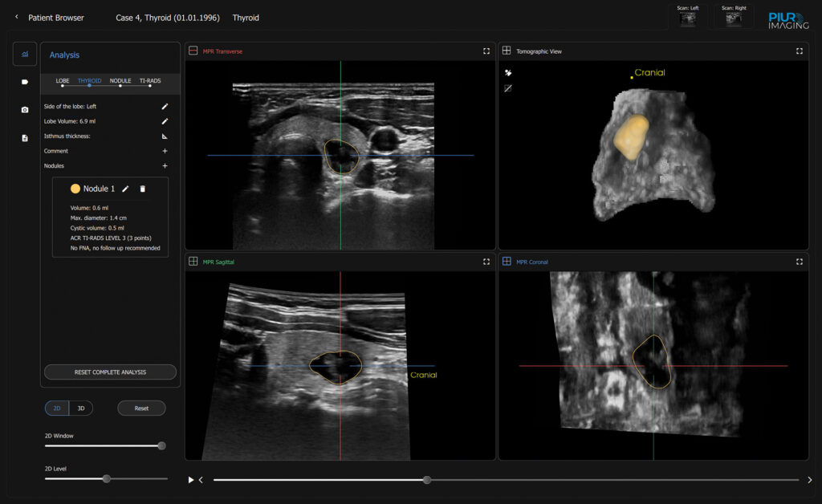Click RESET COMPLETE ANALYSIS button
The width and height of the screenshot is (822, 504).
coord(110,372)
